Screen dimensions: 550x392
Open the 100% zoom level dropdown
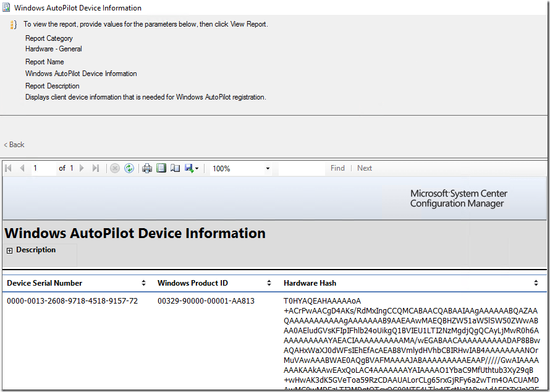coord(268,169)
